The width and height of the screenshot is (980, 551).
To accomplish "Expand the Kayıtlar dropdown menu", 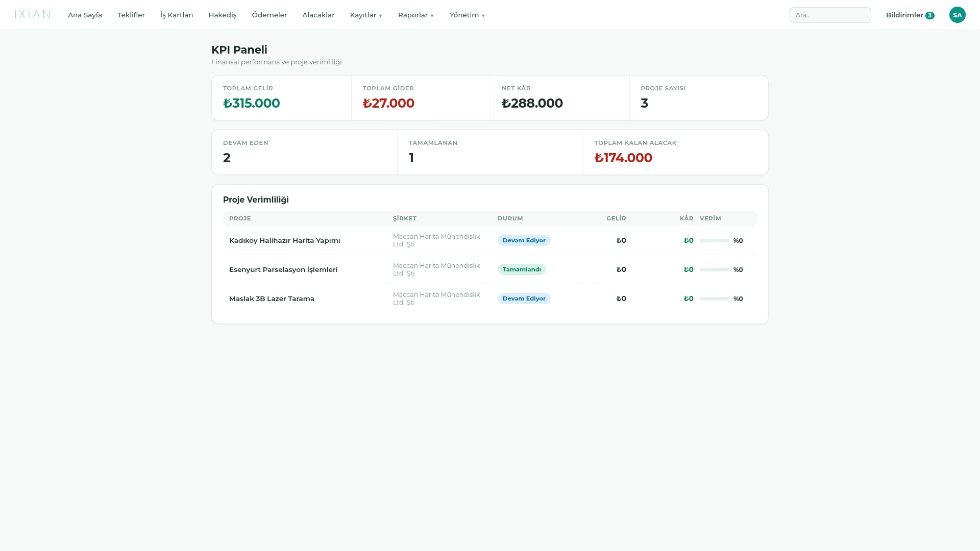I will pyautogui.click(x=366, y=15).
